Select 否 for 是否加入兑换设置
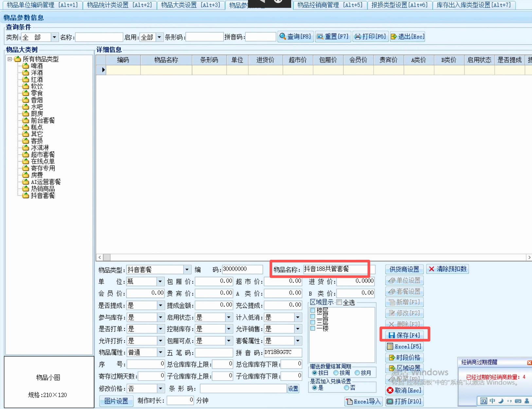This screenshot has height=409, width=532. point(346,388)
